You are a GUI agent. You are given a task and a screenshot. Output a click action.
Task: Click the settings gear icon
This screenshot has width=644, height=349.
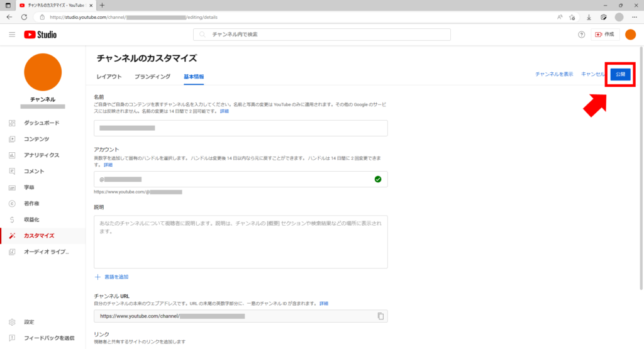12,322
